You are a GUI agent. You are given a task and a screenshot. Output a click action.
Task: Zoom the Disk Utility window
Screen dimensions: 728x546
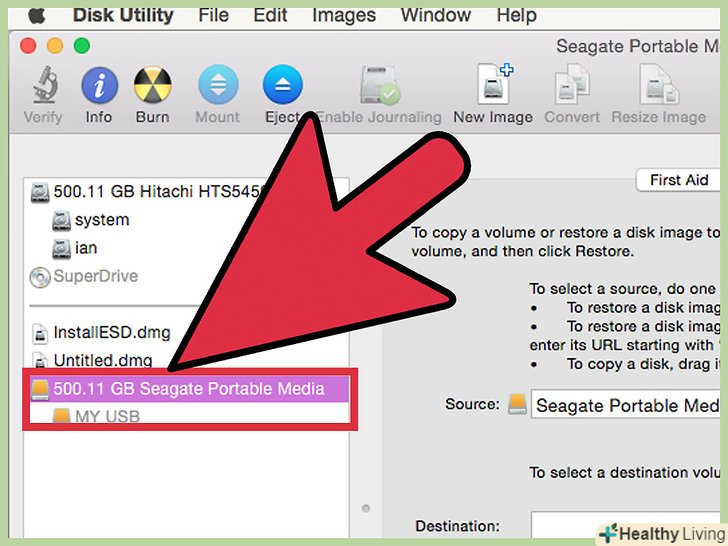pyautogui.click(x=82, y=46)
